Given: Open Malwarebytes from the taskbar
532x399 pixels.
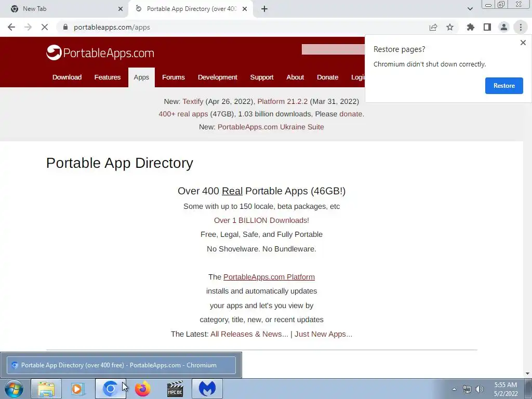Looking at the screenshot, I should pos(207,389).
